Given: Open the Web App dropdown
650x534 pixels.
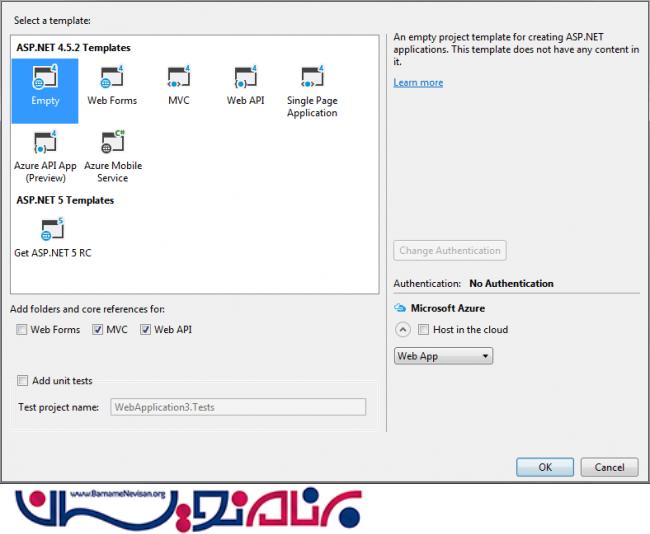Looking at the screenshot, I should pyautogui.click(x=443, y=356).
